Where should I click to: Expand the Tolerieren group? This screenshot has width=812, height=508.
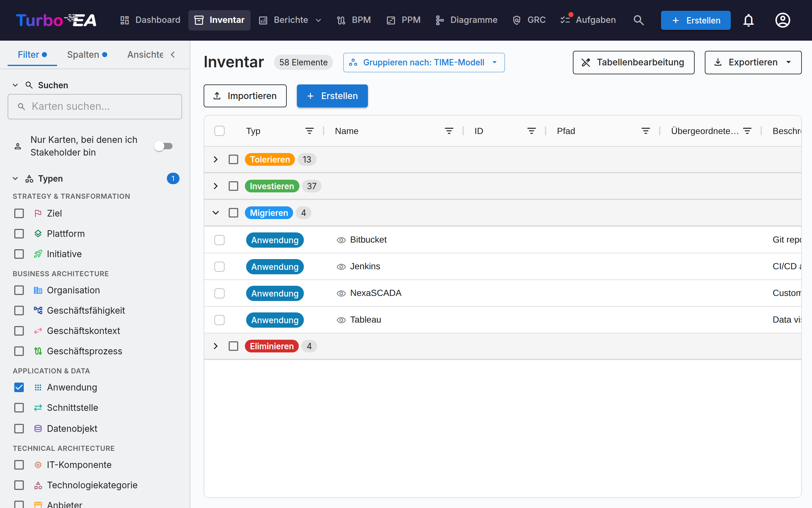pyautogui.click(x=216, y=159)
